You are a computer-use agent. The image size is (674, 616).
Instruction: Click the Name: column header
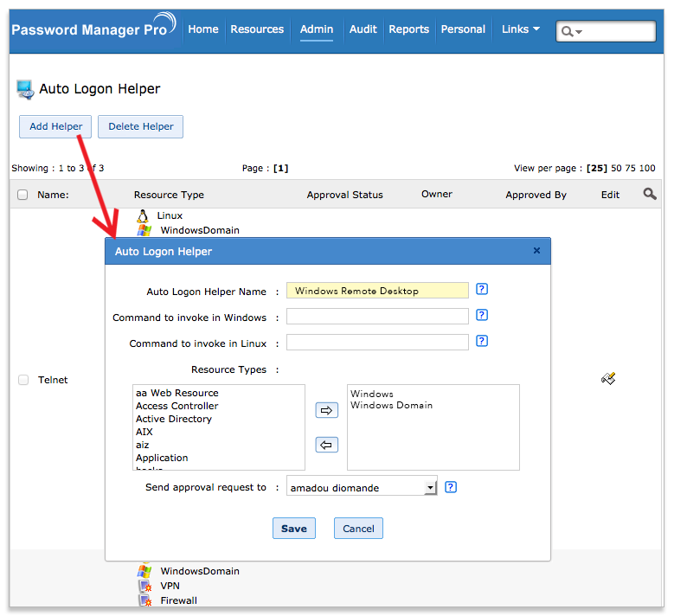[53, 195]
